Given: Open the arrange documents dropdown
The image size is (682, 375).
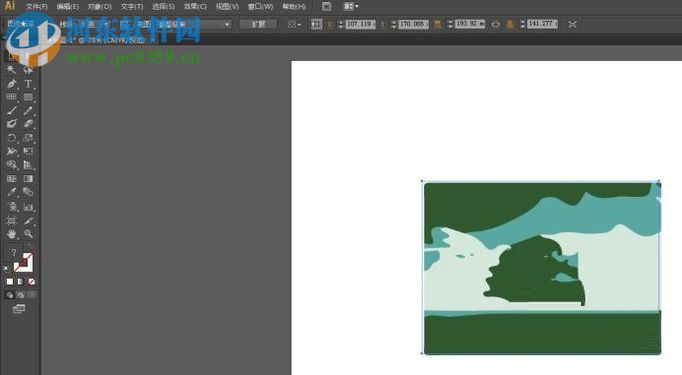Looking at the screenshot, I should pyautogui.click(x=351, y=7).
